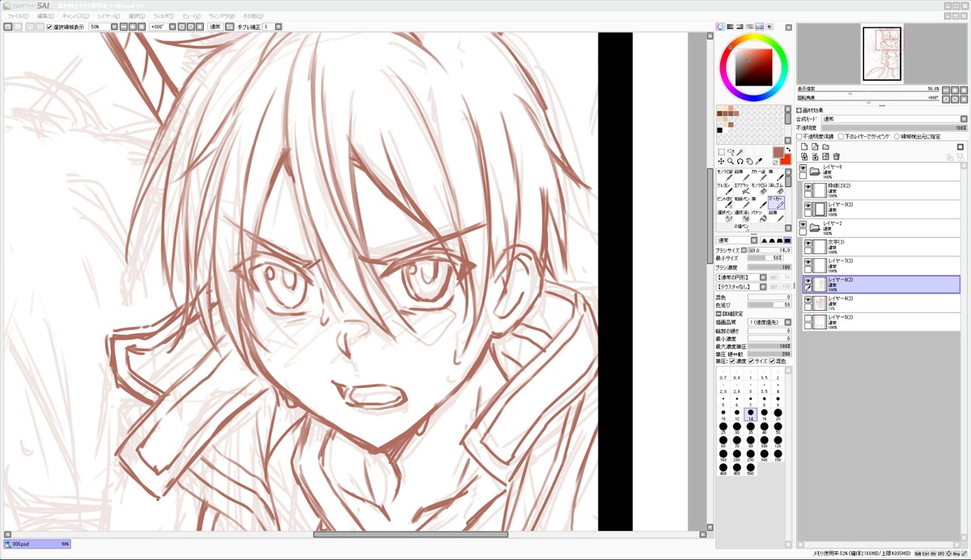Pick the magic wand tool
Viewport: 971px width, 560px height.
click(x=740, y=151)
